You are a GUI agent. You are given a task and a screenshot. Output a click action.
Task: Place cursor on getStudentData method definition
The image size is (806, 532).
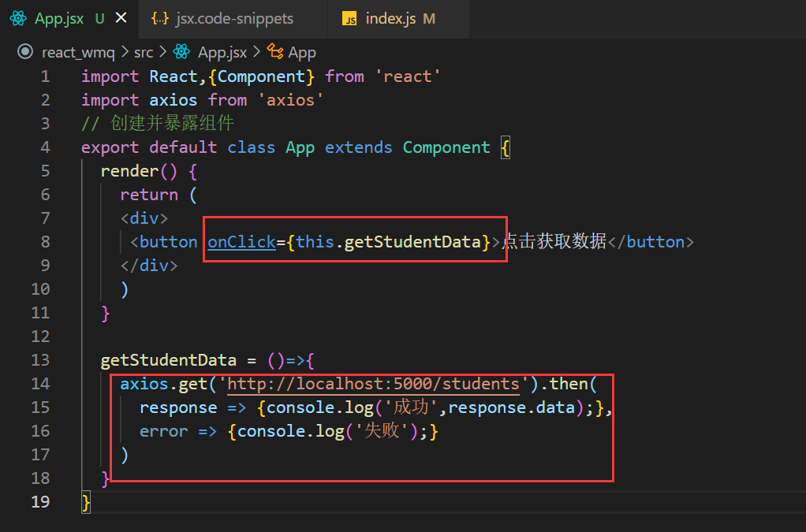(168, 360)
